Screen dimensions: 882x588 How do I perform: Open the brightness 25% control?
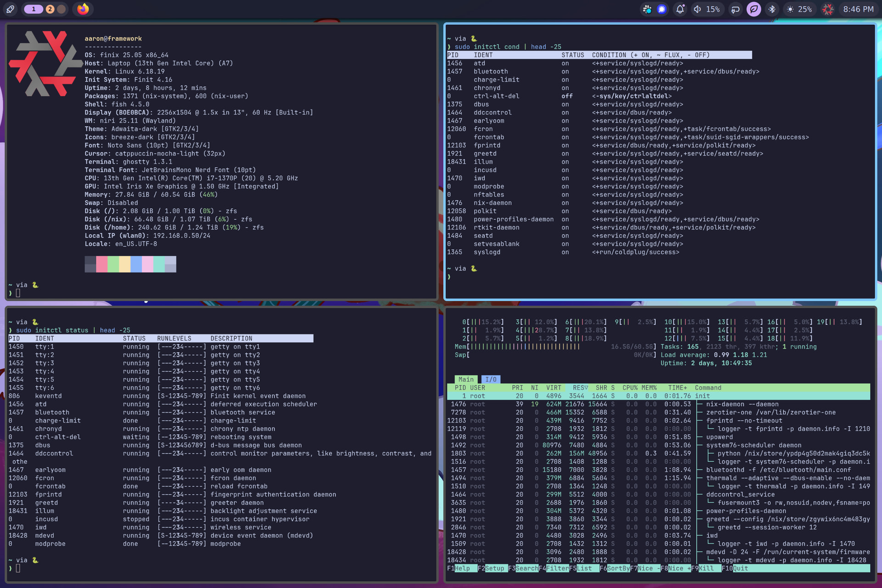click(x=799, y=9)
